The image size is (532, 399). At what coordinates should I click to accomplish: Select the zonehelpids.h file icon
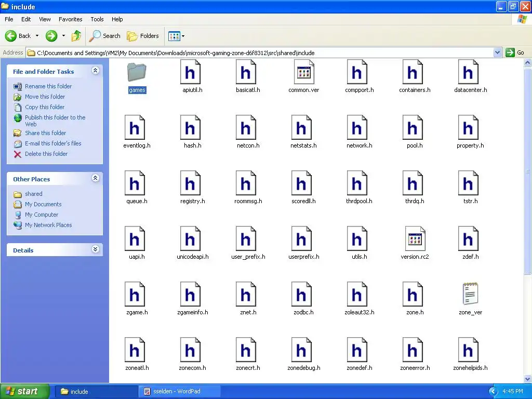[469, 350]
